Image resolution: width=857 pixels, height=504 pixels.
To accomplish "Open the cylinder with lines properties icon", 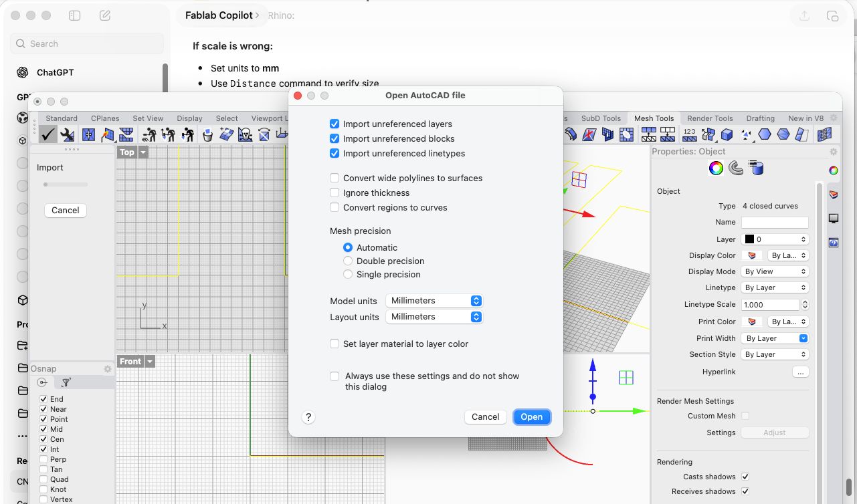I will 757,168.
